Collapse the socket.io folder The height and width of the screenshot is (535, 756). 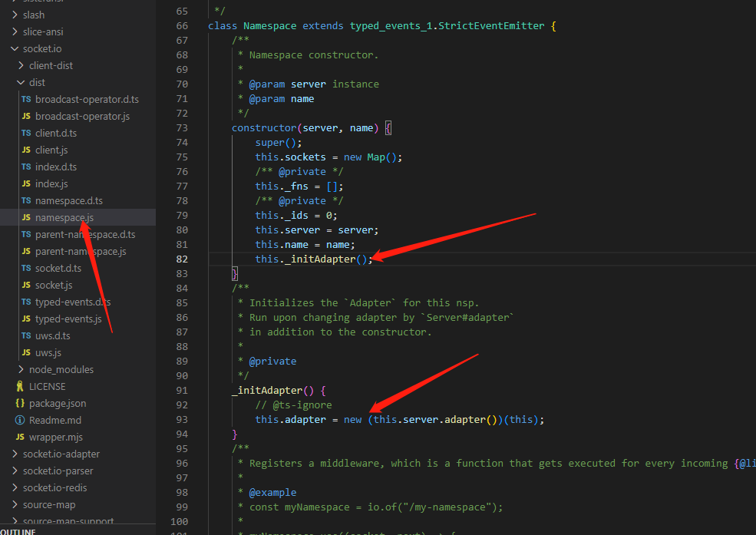click(13, 48)
